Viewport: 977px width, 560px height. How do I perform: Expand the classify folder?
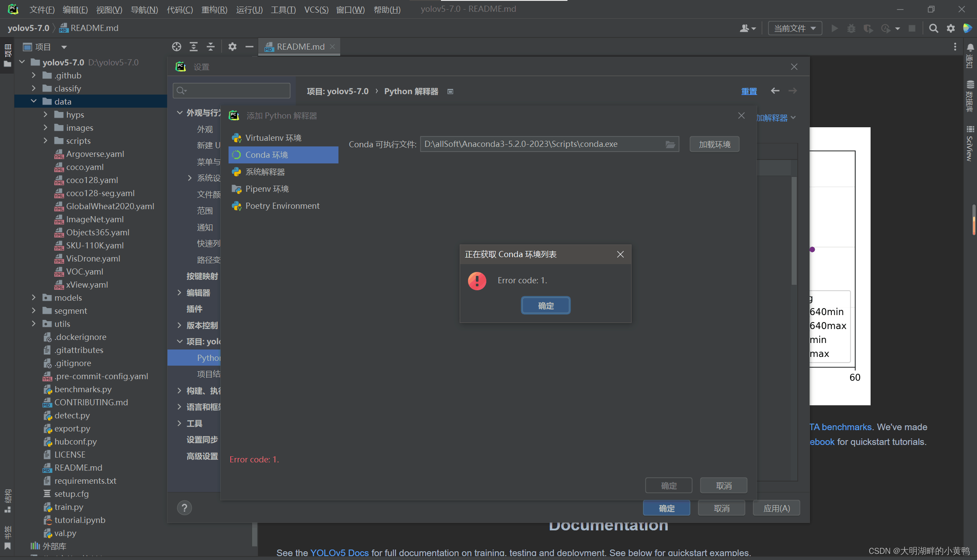34,88
